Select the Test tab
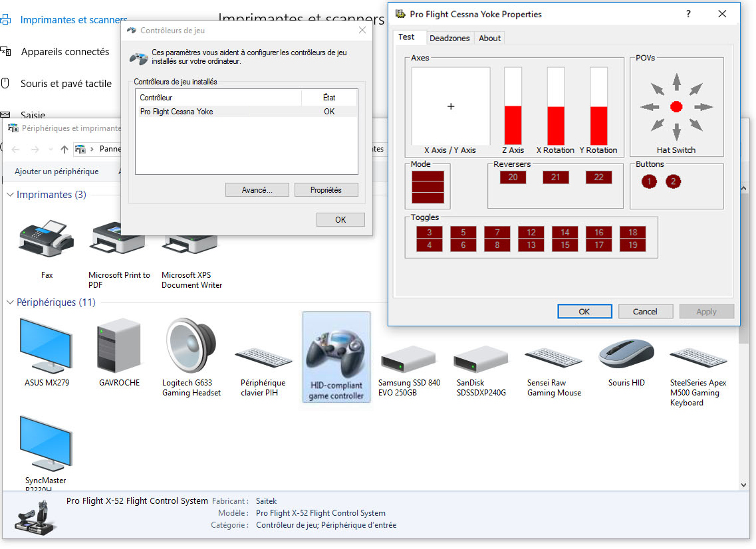The image size is (756, 549). pos(406,37)
